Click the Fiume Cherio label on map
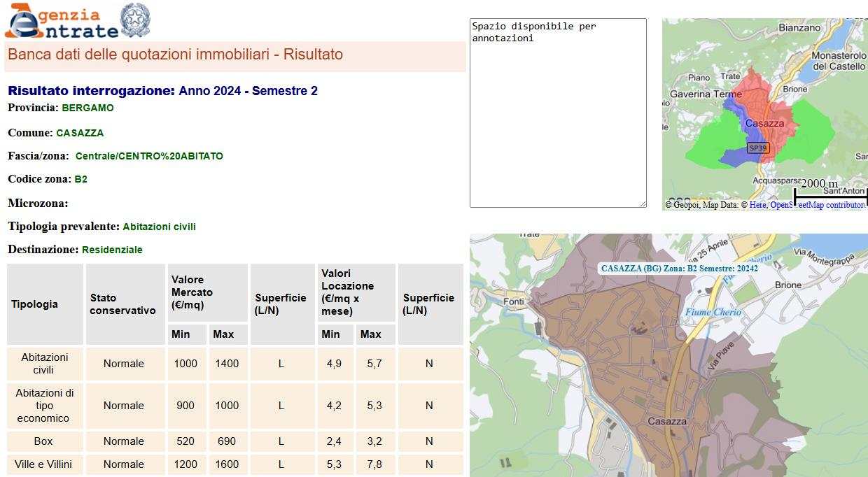 click(x=713, y=313)
